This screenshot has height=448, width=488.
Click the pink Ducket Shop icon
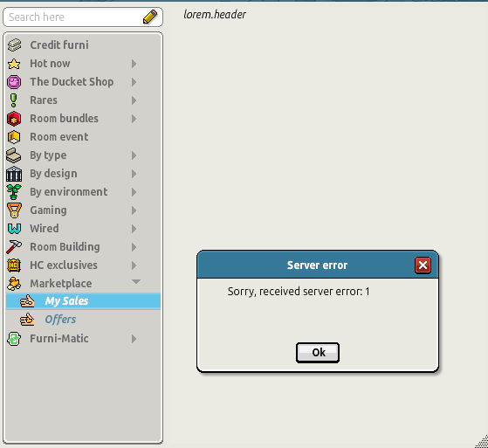click(14, 82)
